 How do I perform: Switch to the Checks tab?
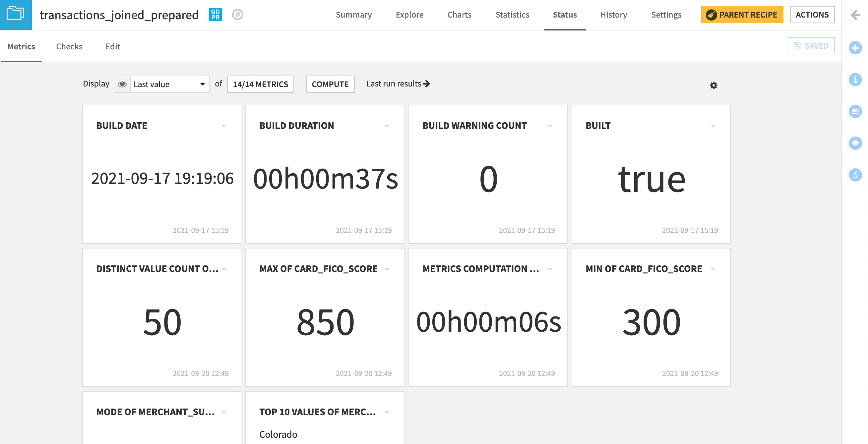(69, 46)
